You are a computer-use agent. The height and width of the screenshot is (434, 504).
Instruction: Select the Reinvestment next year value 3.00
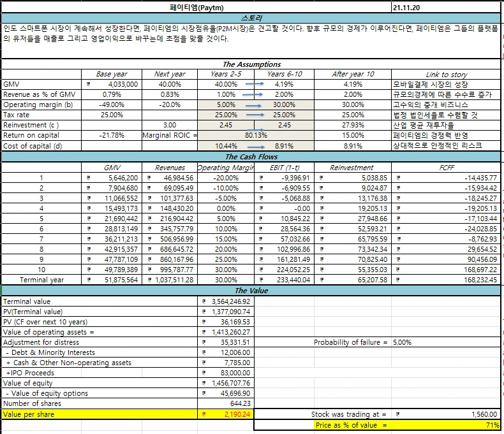pyautogui.click(x=170, y=125)
